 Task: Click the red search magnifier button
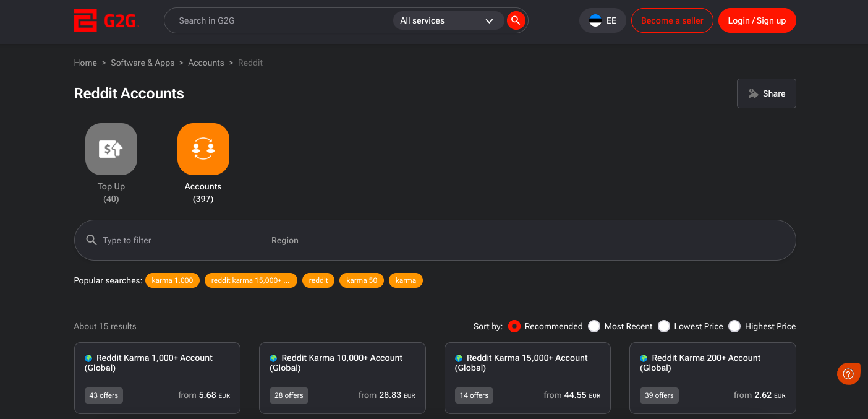[516, 20]
